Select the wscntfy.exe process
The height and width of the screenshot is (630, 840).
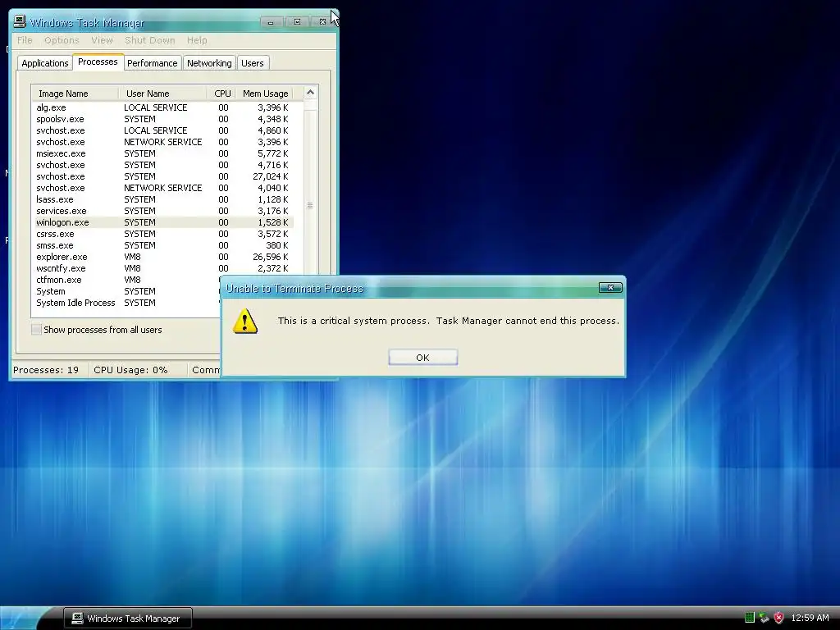163,268
